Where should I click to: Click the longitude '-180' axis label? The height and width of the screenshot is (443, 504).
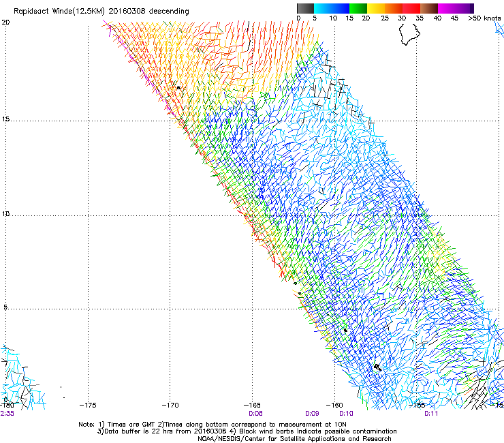pyautogui.click(x=7, y=405)
